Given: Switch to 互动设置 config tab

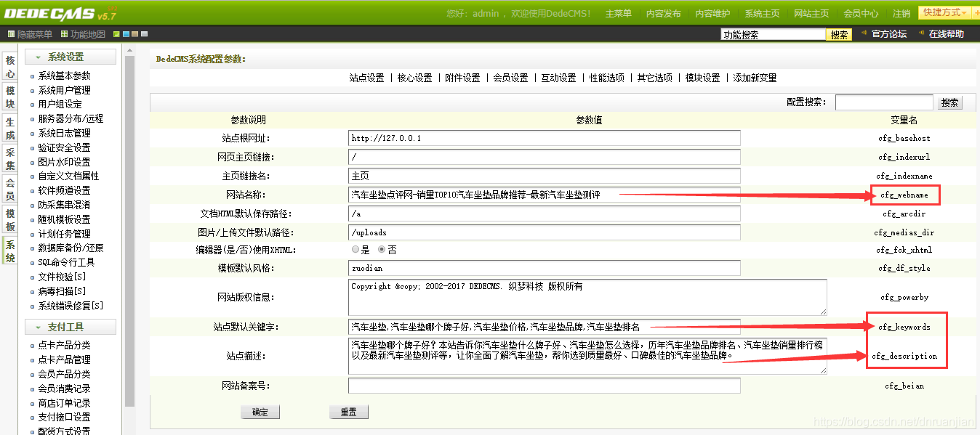Looking at the screenshot, I should tap(558, 78).
